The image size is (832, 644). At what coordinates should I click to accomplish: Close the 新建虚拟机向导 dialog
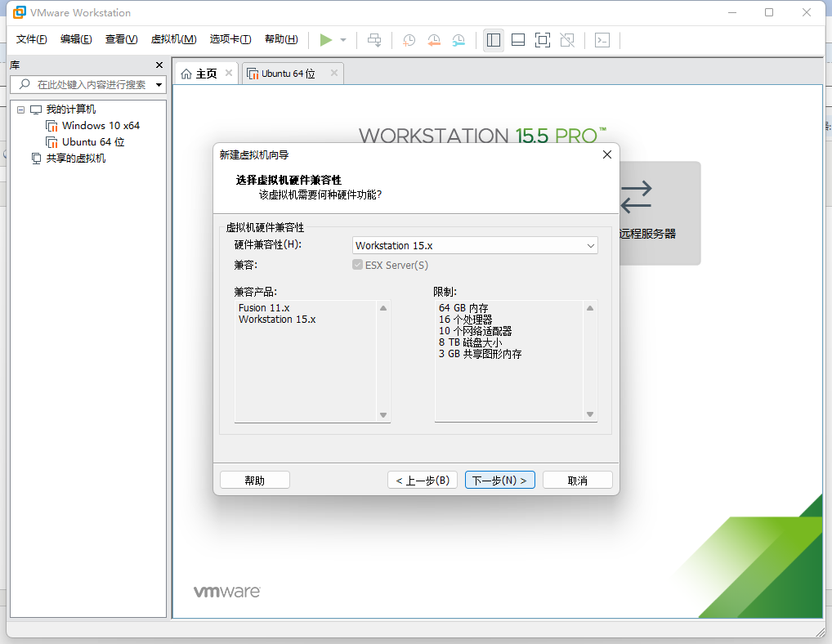pyautogui.click(x=607, y=154)
